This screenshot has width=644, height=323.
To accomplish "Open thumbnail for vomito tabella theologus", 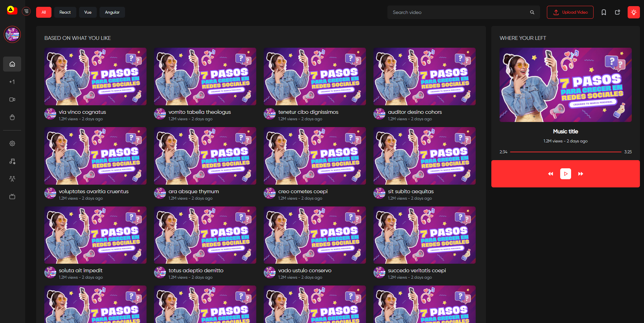I will (x=205, y=76).
